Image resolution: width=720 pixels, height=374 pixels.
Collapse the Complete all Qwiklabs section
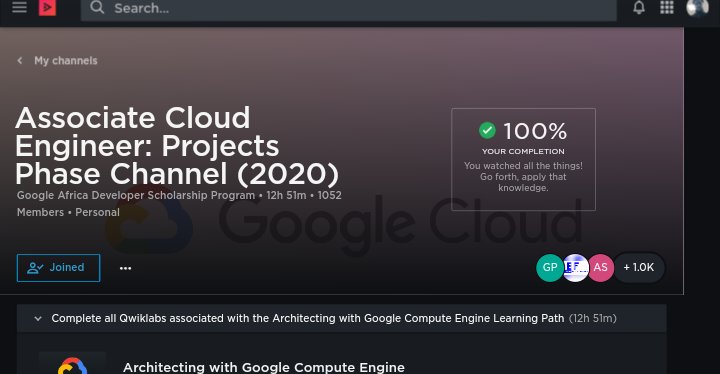click(x=38, y=318)
